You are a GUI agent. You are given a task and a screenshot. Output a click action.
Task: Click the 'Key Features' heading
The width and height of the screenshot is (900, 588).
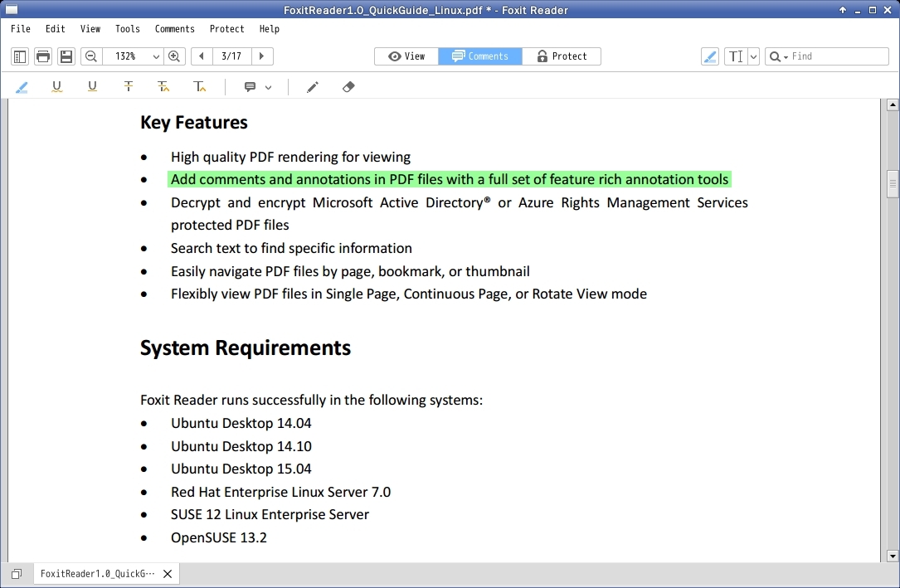194,123
